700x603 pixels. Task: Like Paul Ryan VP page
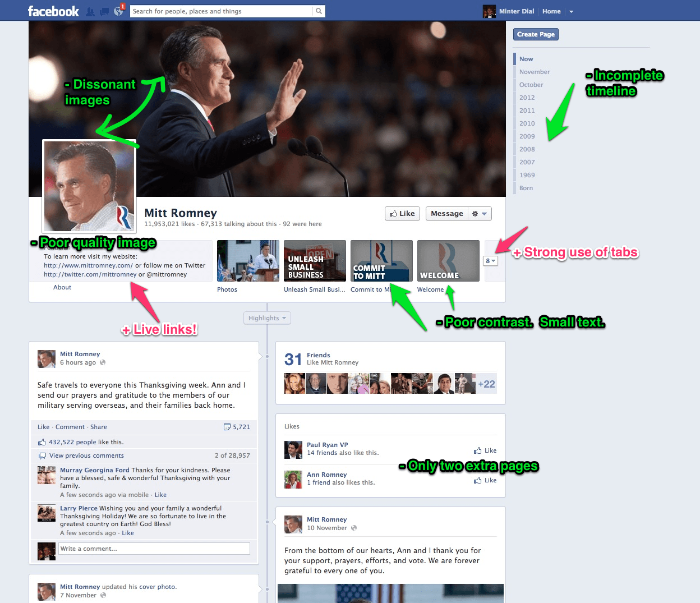pos(485,450)
